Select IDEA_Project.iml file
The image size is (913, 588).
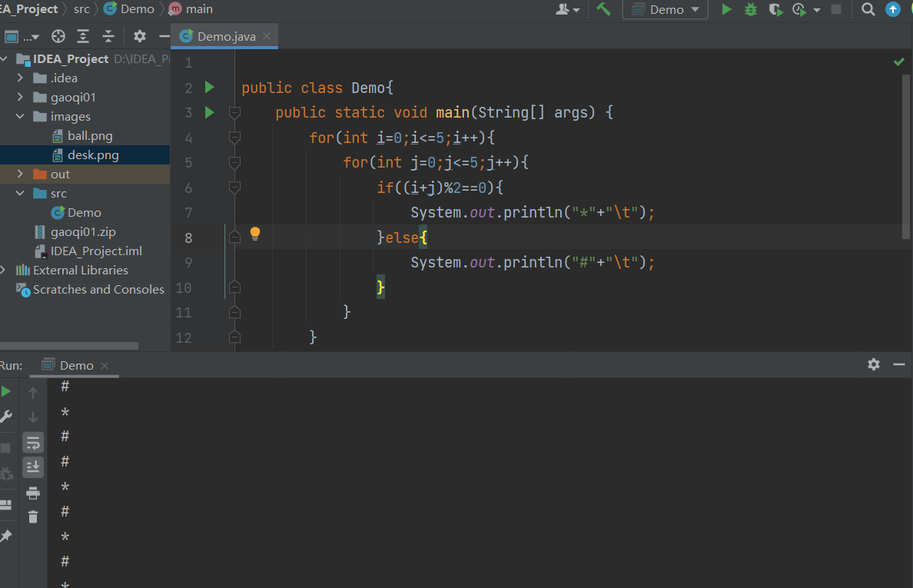coord(96,251)
